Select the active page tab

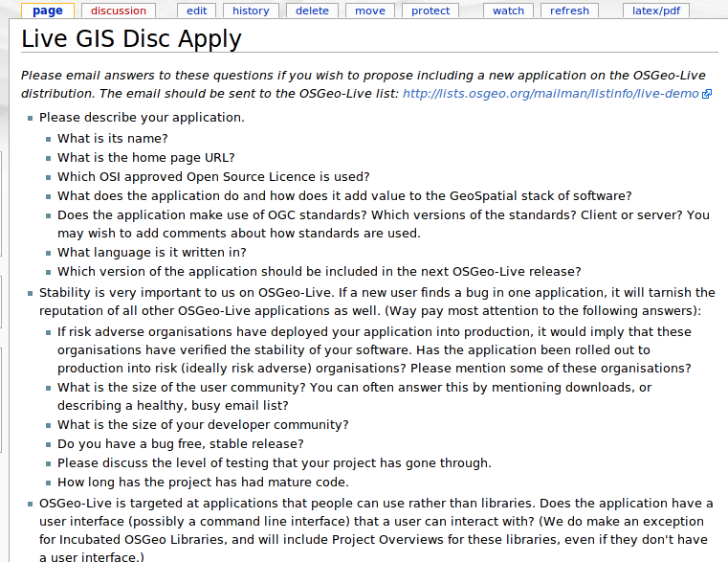[x=48, y=11]
